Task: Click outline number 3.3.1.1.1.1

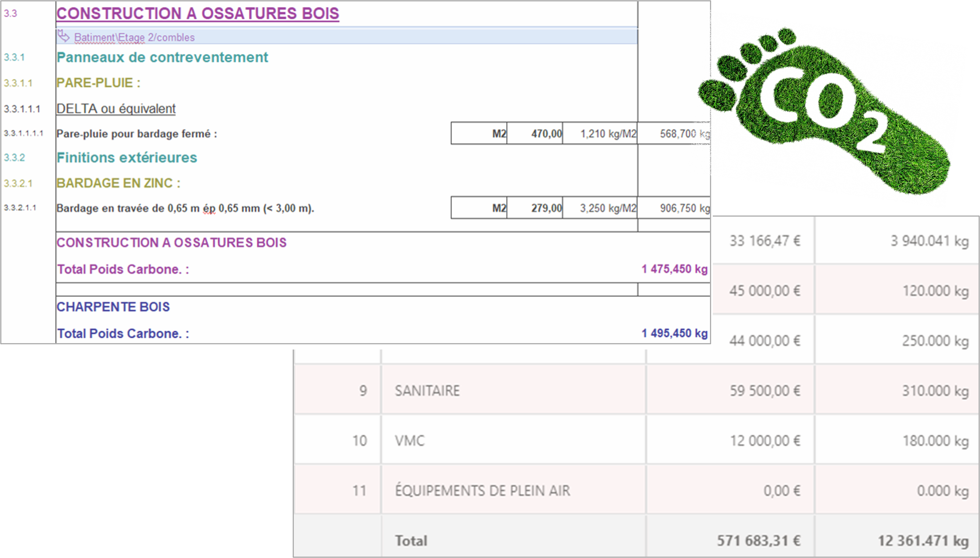Action: coord(23,133)
